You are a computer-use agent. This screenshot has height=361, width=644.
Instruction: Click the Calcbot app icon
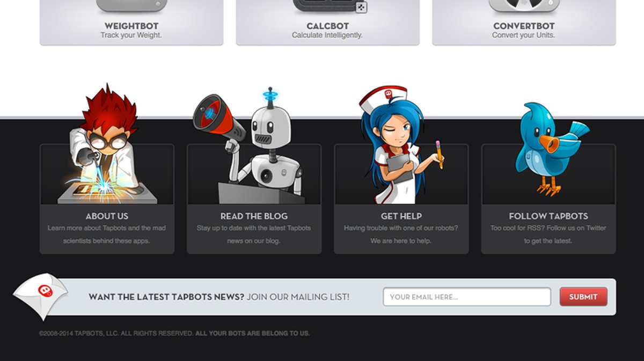(x=330, y=6)
